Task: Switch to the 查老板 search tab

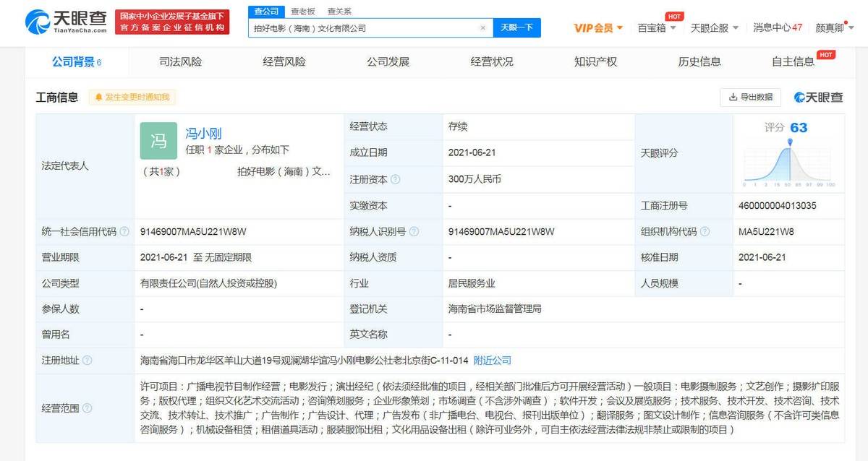Action: [302, 11]
